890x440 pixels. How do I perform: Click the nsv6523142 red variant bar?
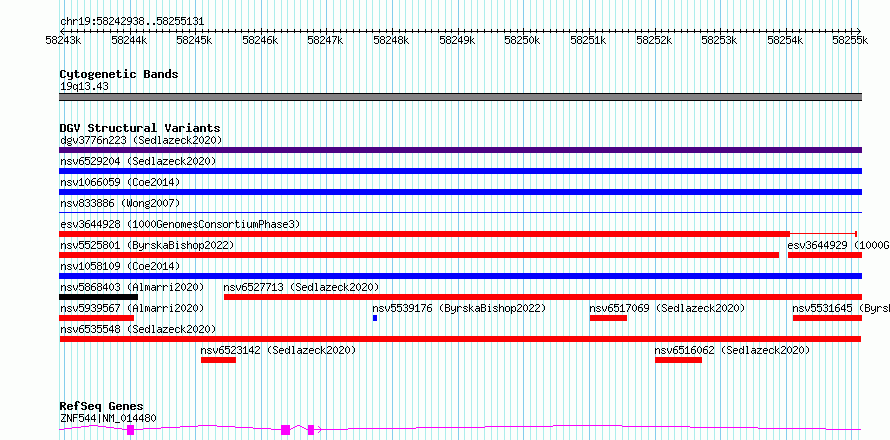coord(219,360)
